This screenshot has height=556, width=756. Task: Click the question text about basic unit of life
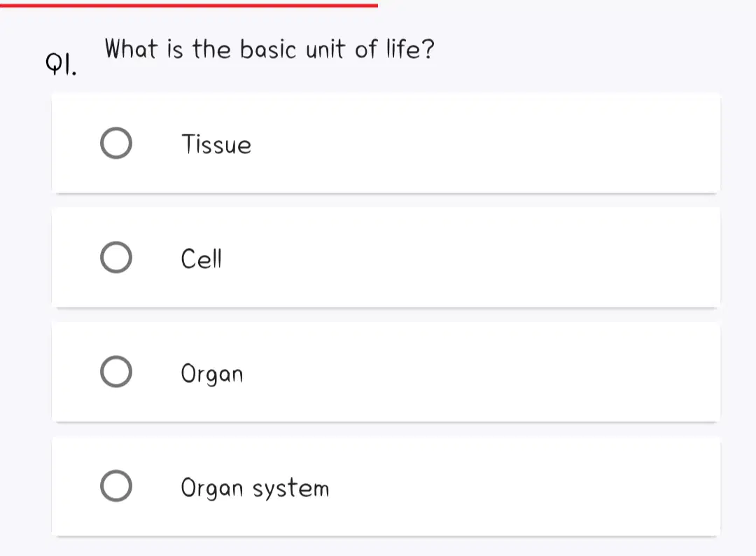pyautogui.click(x=269, y=49)
